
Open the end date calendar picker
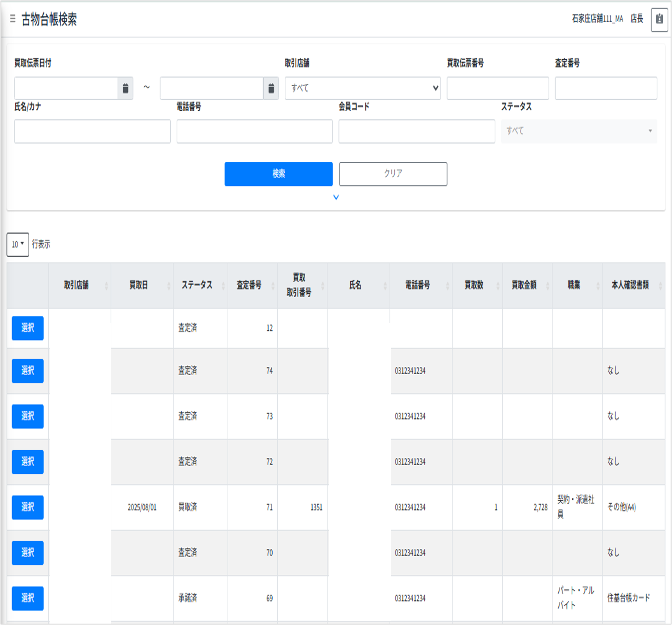click(x=271, y=88)
